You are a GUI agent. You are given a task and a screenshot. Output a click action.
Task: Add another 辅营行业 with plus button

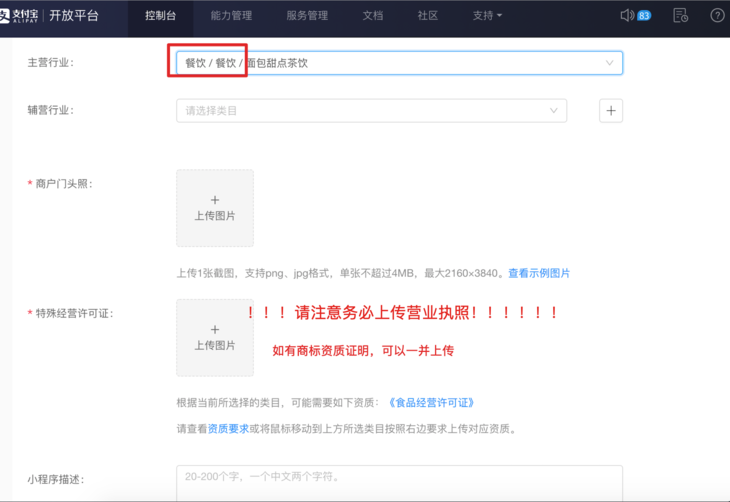coord(611,110)
